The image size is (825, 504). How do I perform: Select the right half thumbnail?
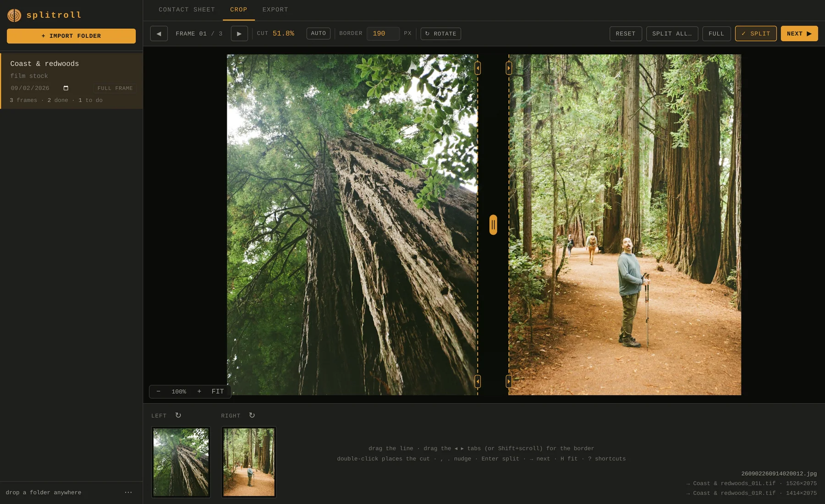249,462
